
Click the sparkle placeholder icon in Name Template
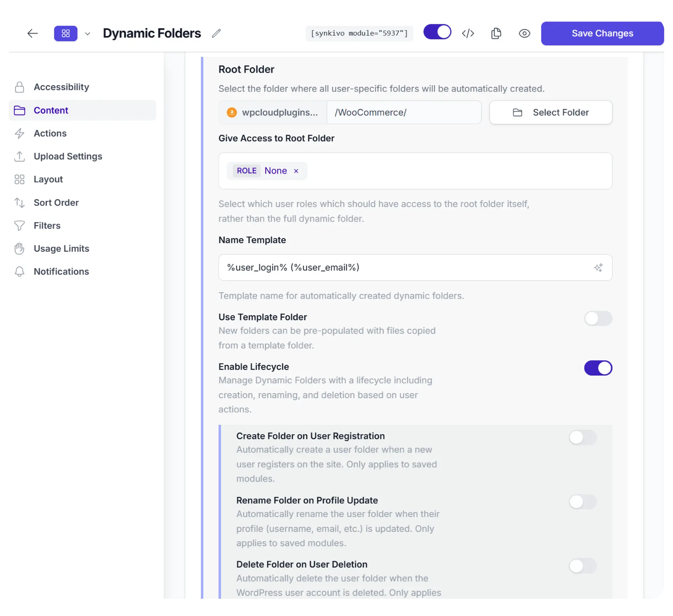tap(598, 268)
